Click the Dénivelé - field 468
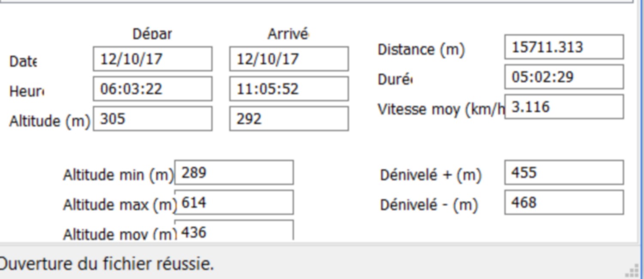This screenshot has width=644, height=279. coord(564,202)
